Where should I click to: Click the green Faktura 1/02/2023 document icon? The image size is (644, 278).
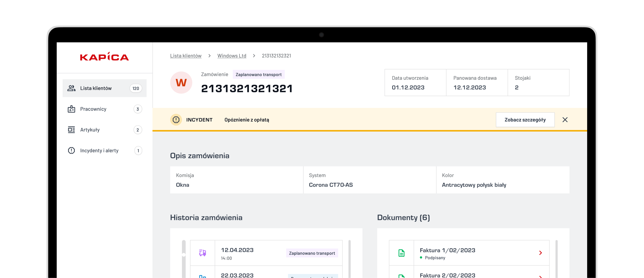(401, 253)
